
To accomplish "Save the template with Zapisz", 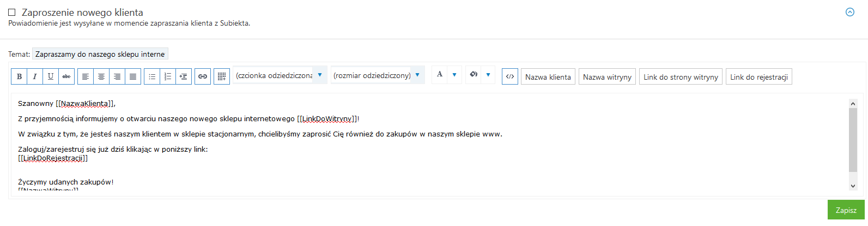I will 846,210.
